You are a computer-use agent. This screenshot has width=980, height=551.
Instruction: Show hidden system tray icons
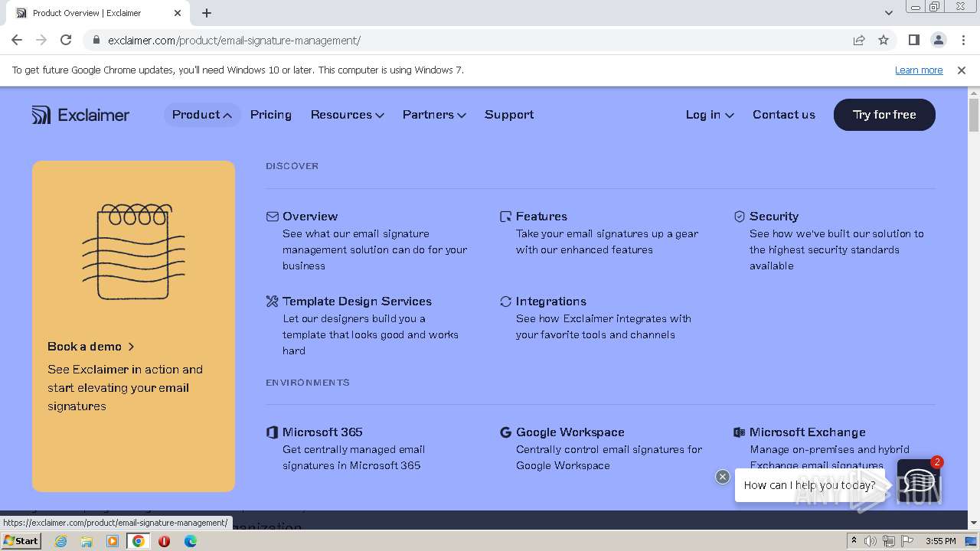click(x=854, y=541)
